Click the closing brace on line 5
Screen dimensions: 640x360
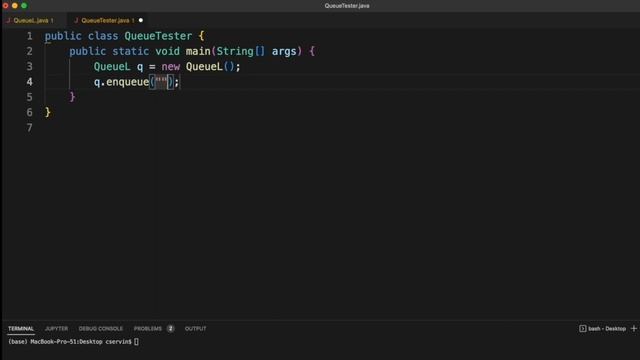coord(72,97)
